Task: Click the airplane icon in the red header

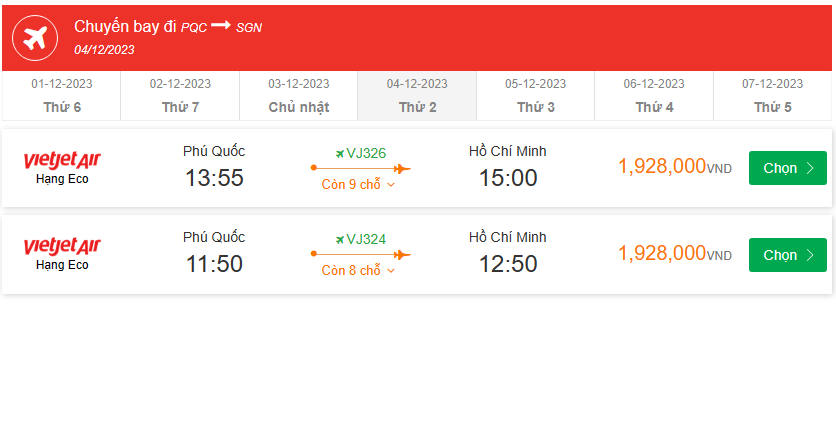Action: pos(35,38)
